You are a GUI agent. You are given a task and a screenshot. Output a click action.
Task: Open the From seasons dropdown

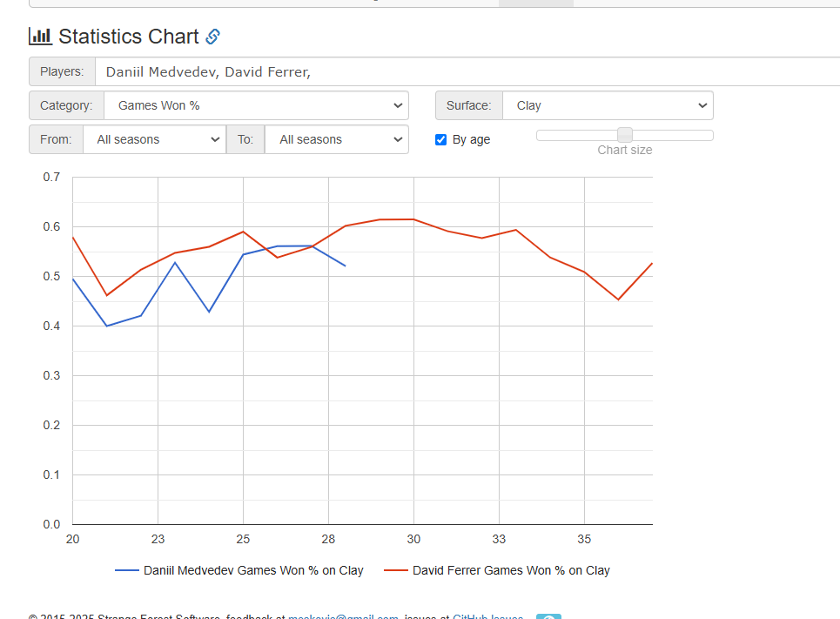pyautogui.click(x=154, y=139)
